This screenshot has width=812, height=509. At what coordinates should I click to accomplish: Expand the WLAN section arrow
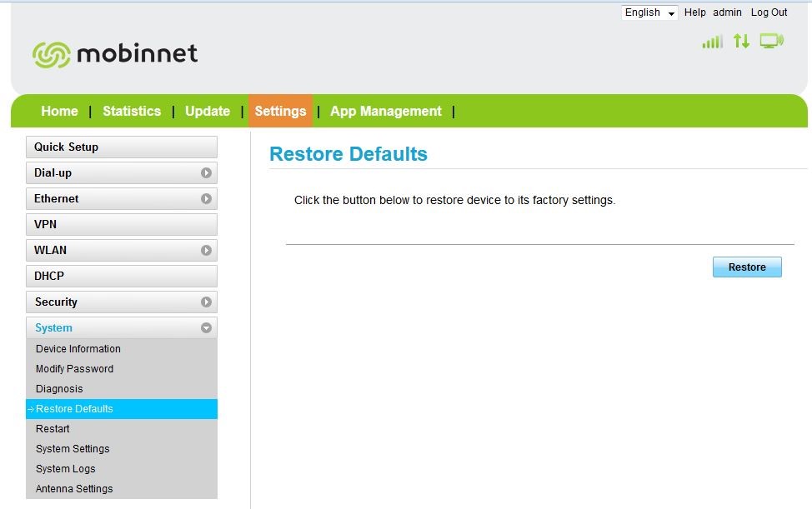[x=206, y=250]
